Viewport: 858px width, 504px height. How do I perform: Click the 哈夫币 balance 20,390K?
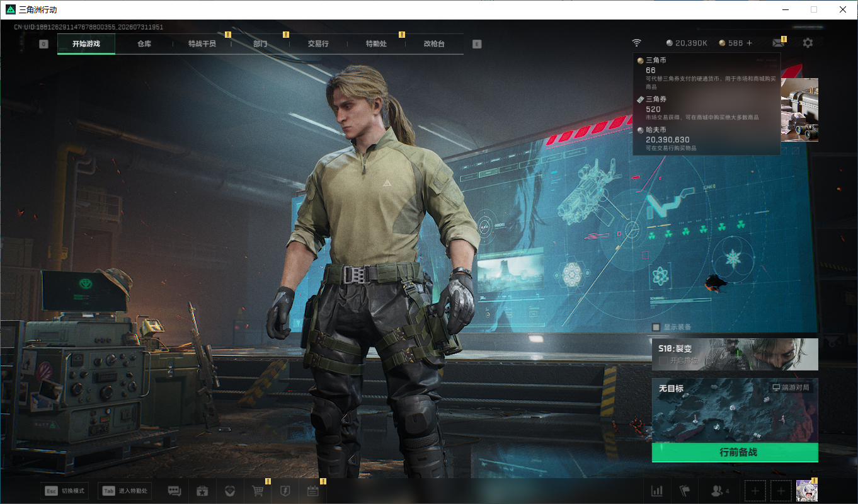point(687,43)
